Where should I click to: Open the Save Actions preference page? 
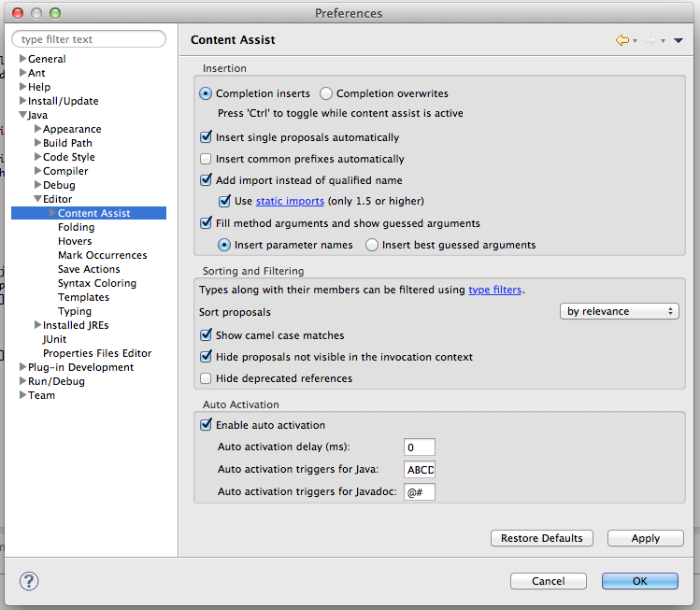(89, 269)
